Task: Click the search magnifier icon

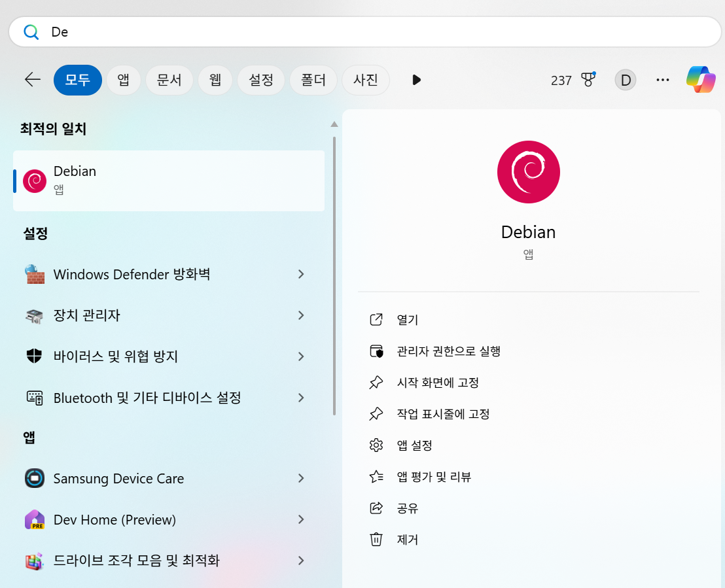Action: point(31,32)
